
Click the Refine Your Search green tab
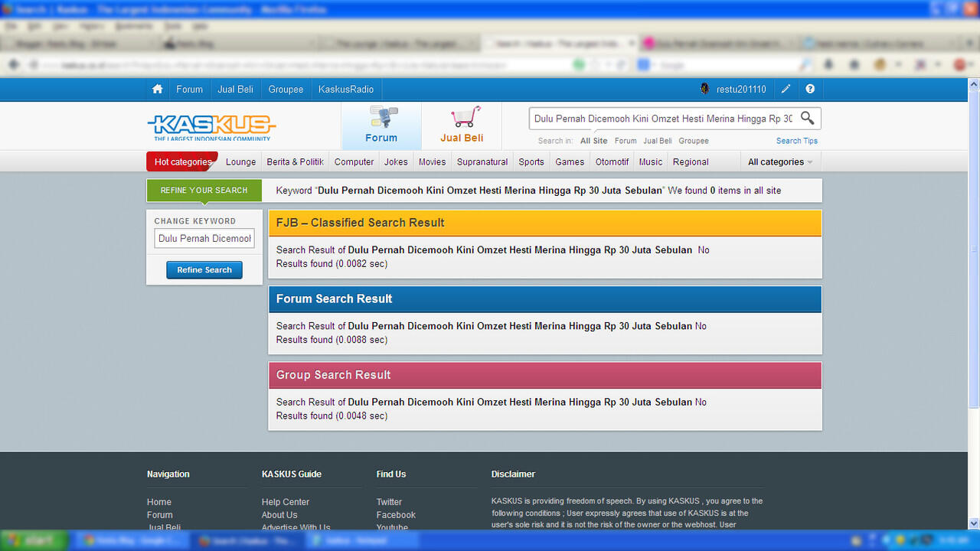(x=204, y=190)
